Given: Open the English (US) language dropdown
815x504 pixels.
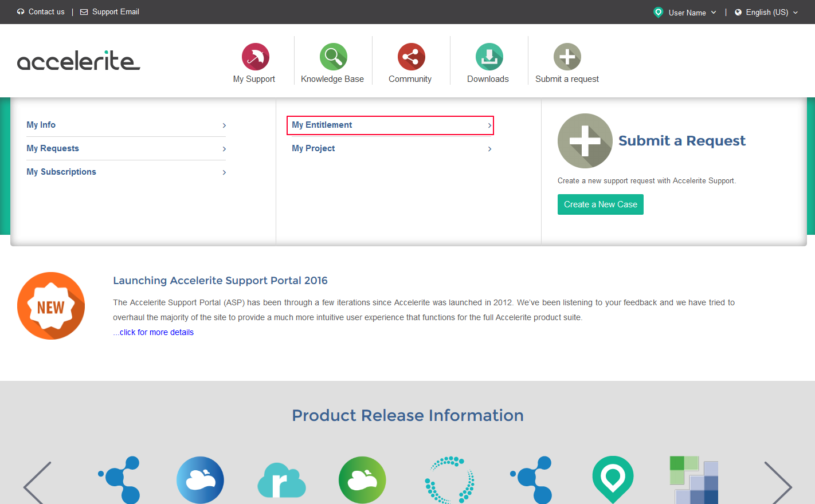Looking at the screenshot, I should tap(772, 12).
